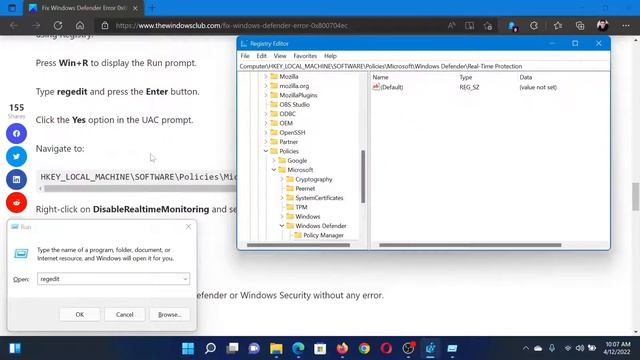Open File Explorer from taskbar
Image resolution: width=640 pixels, height=360 pixels.
tap(276, 348)
